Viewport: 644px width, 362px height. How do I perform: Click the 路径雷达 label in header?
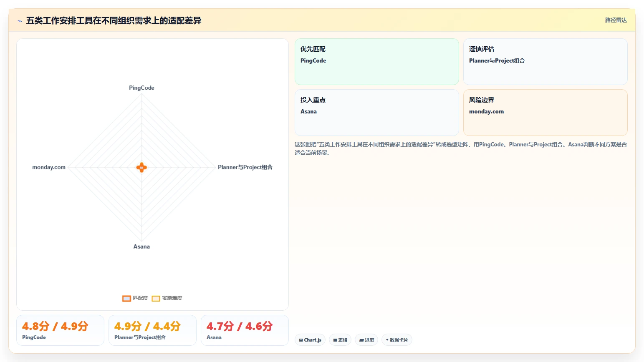click(x=616, y=20)
